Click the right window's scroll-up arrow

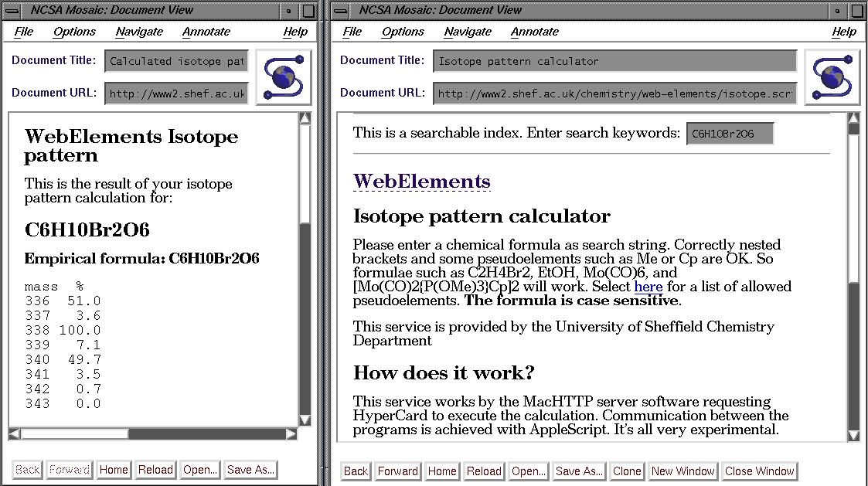(x=853, y=119)
